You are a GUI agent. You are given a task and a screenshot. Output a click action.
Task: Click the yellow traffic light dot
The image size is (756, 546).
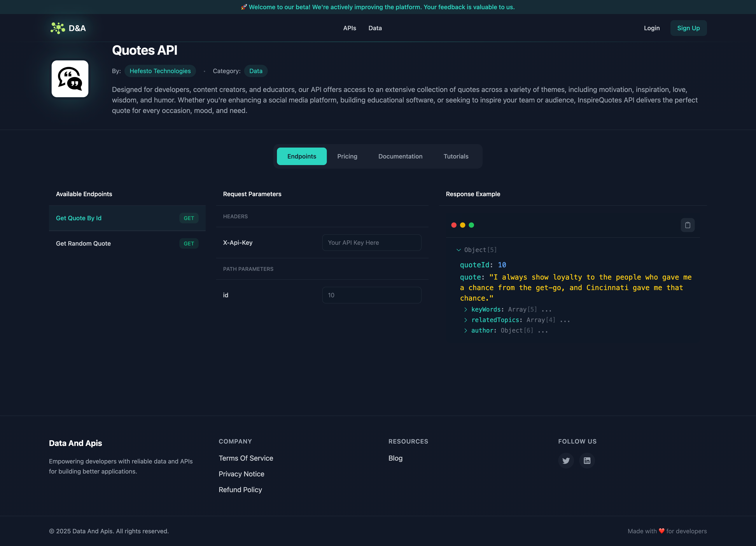coord(463,225)
